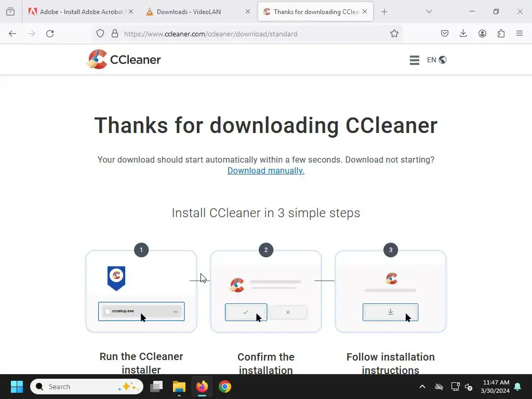Open Google Chrome from the taskbar

tap(224, 387)
